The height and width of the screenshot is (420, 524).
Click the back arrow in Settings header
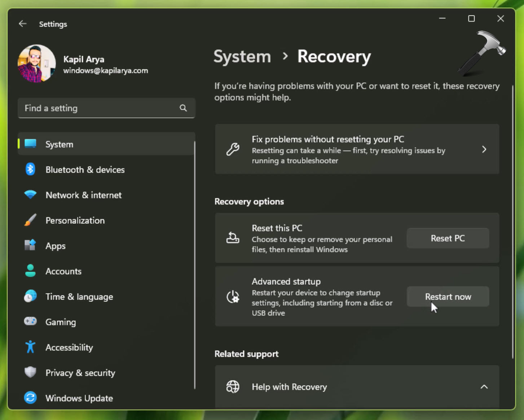pyautogui.click(x=23, y=24)
